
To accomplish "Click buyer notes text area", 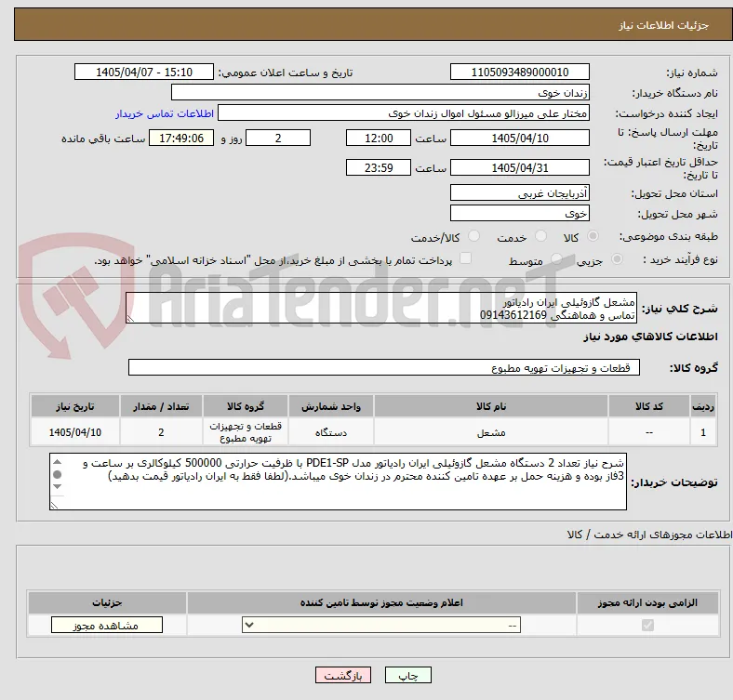I will 338,482.
